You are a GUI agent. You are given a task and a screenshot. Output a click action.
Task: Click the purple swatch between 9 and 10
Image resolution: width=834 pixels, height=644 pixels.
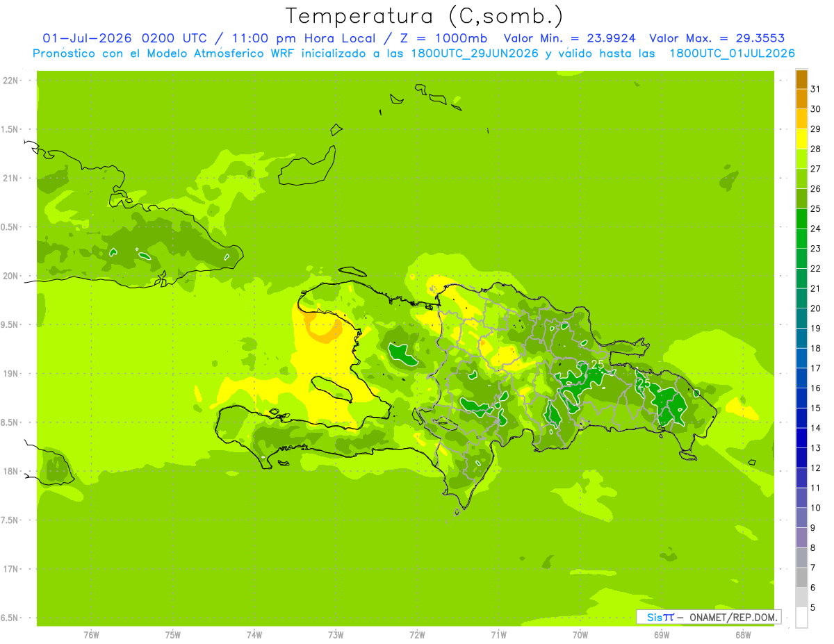pyautogui.click(x=801, y=518)
